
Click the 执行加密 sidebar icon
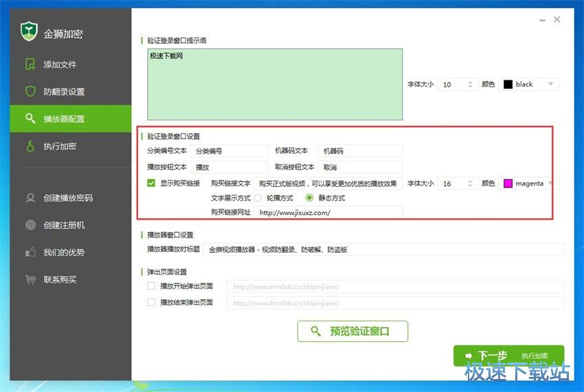coord(30,146)
